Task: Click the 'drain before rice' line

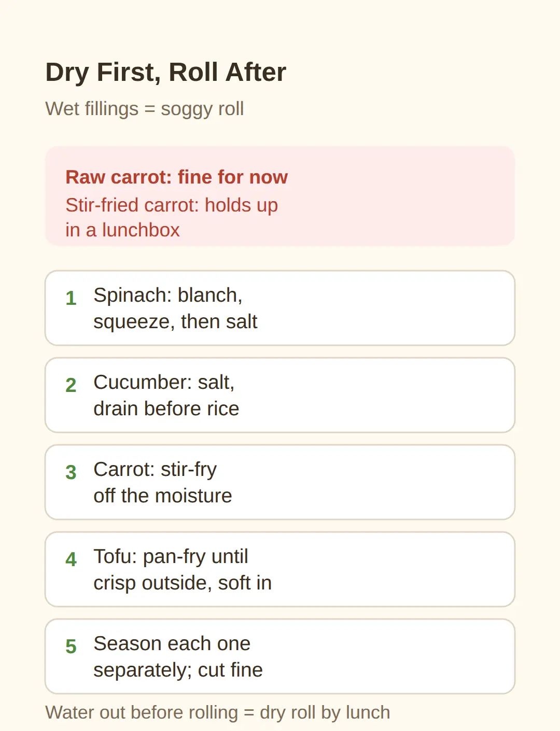Action: click(166, 409)
